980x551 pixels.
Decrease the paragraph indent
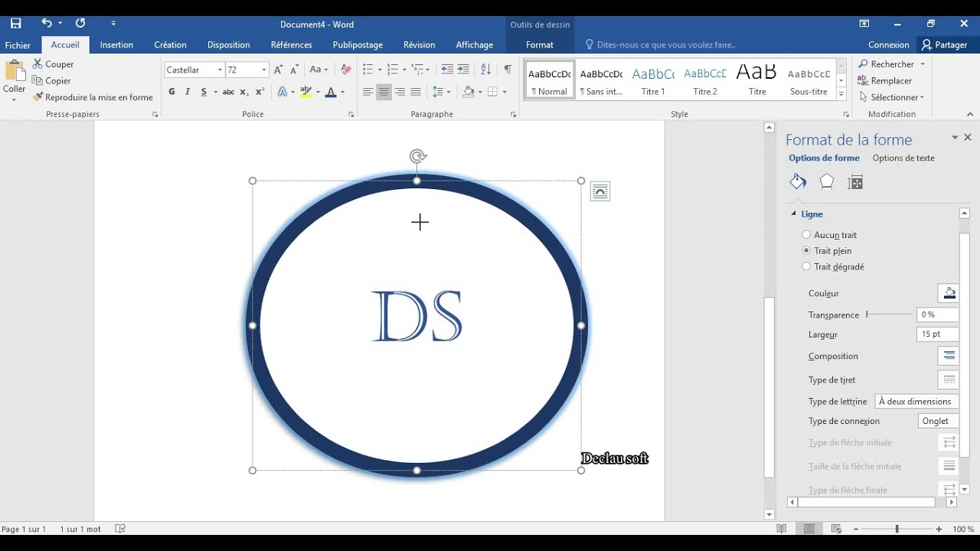pyautogui.click(x=447, y=70)
